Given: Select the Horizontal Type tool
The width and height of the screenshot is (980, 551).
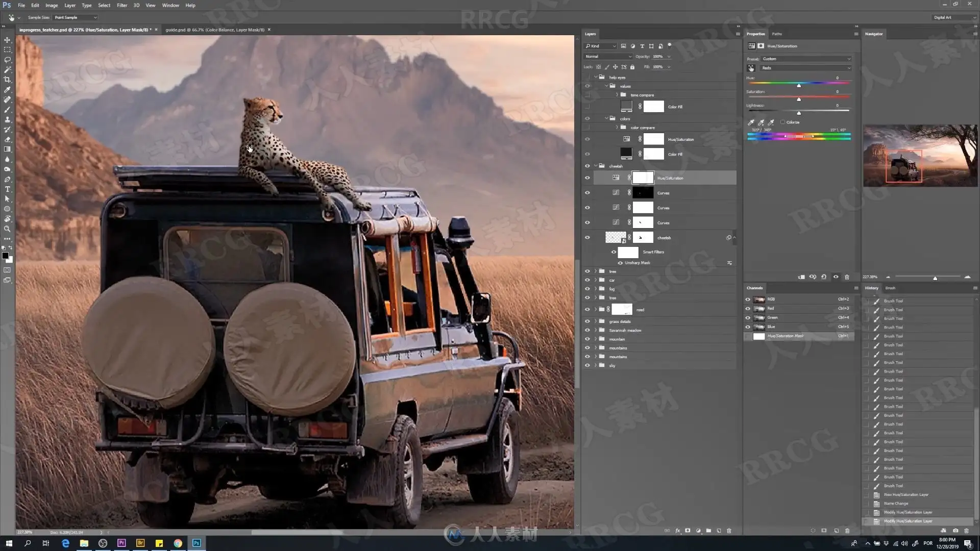Looking at the screenshot, I should (7, 189).
